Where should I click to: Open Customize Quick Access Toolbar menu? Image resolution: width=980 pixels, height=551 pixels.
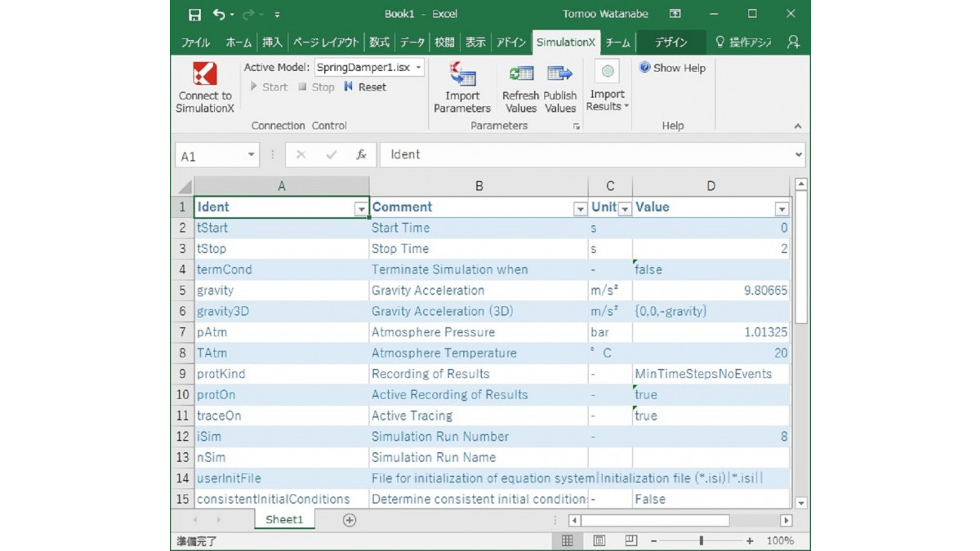(x=278, y=15)
